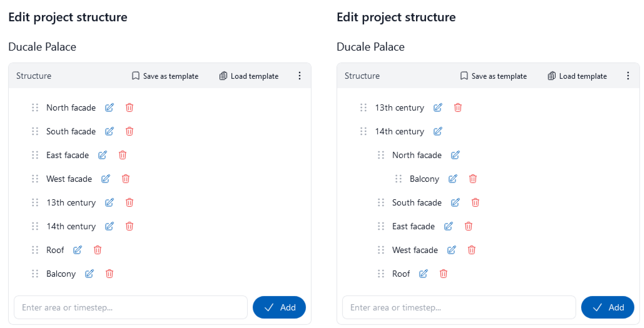
Task: Edit nested Balcony item in right panel
Action: (452, 179)
